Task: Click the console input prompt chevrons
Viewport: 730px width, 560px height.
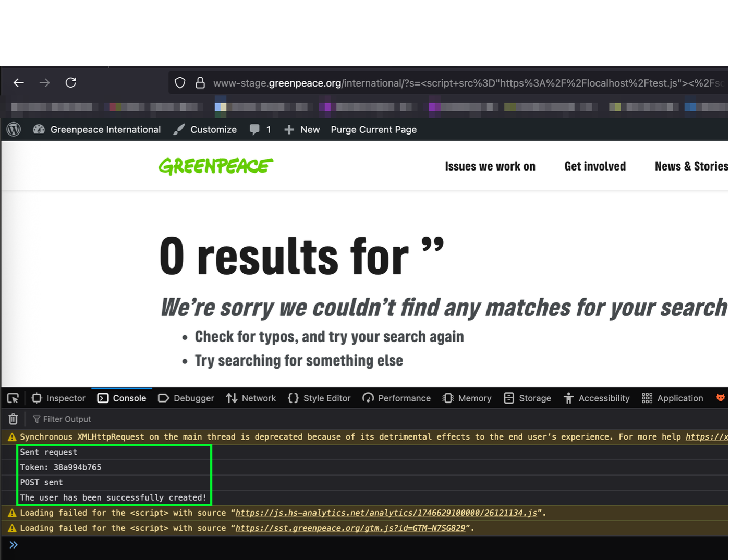Action: (14, 545)
